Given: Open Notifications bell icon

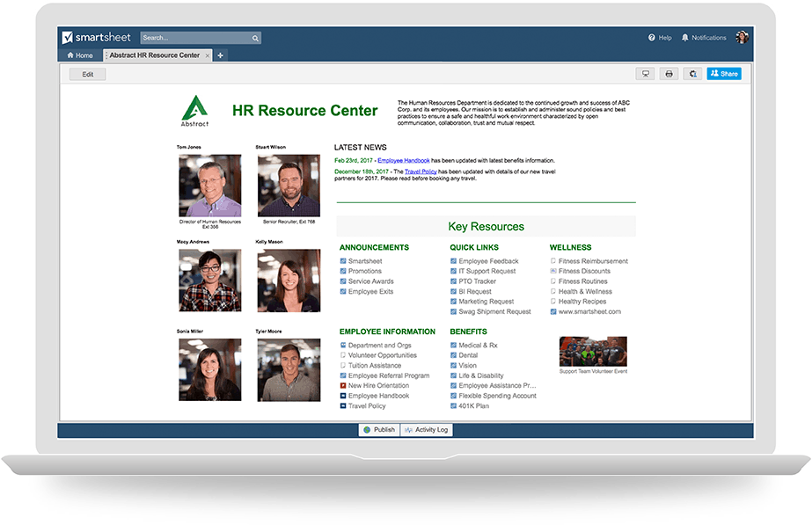Looking at the screenshot, I should 685,38.
